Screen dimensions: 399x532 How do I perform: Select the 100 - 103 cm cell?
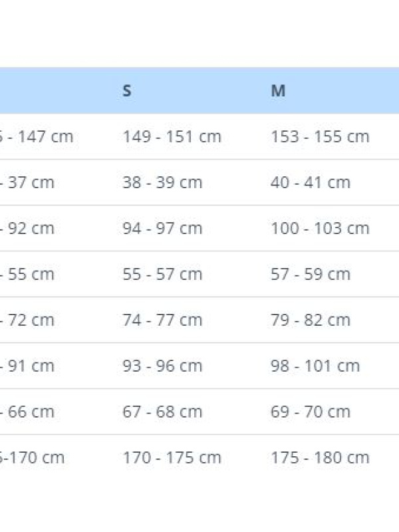pyautogui.click(x=320, y=229)
